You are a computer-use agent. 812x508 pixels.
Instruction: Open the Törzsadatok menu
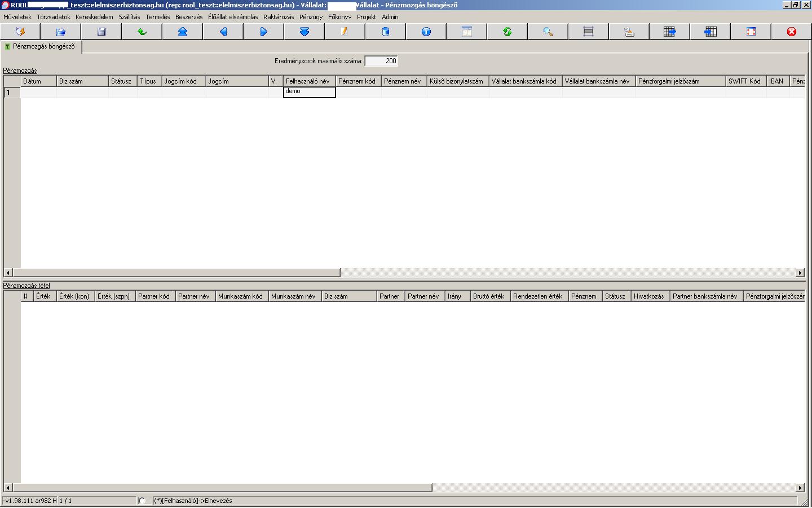(54, 17)
